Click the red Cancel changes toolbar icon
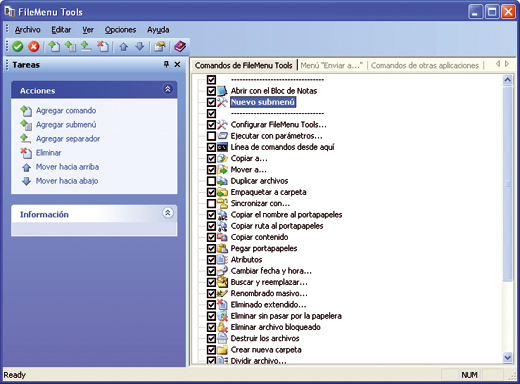 pyautogui.click(x=33, y=47)
